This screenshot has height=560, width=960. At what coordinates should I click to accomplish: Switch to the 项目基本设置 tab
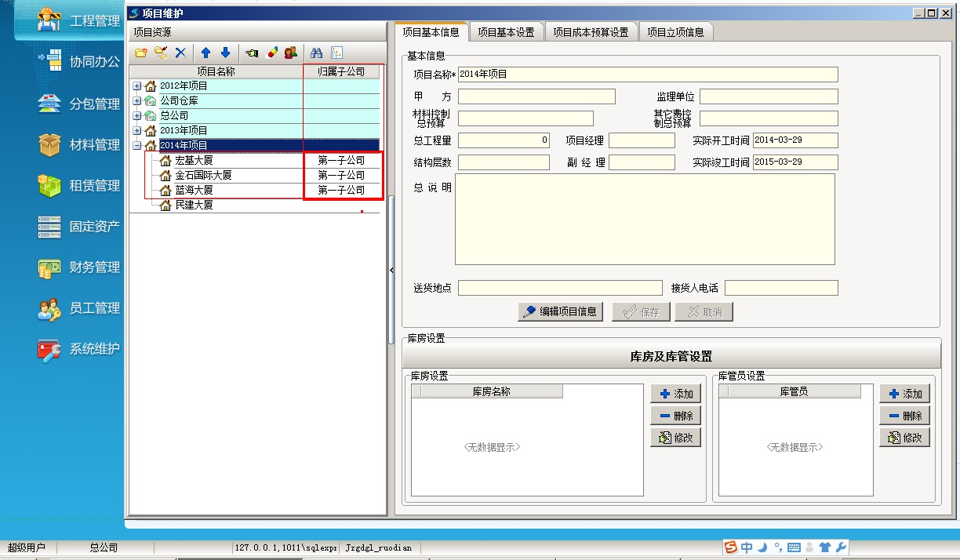pyautogui.click(x=506, y=32)
